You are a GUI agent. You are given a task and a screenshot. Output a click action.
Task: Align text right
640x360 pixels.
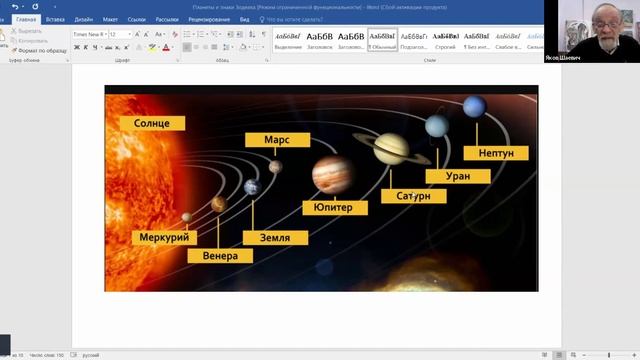tap(205, 47)
